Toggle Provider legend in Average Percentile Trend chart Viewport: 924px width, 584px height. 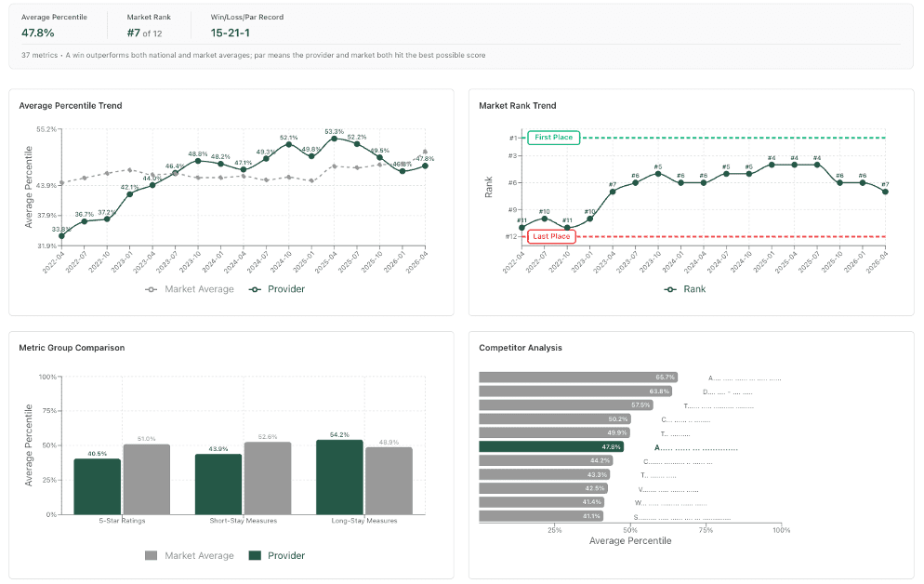click(277, 289)
